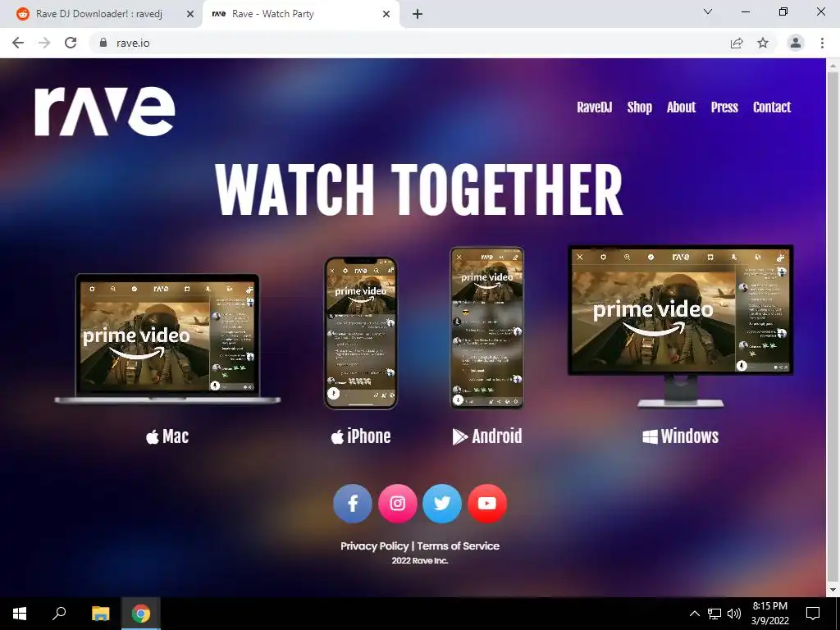
Task: Go to the Shop page
Action: (x=640, y=107)
